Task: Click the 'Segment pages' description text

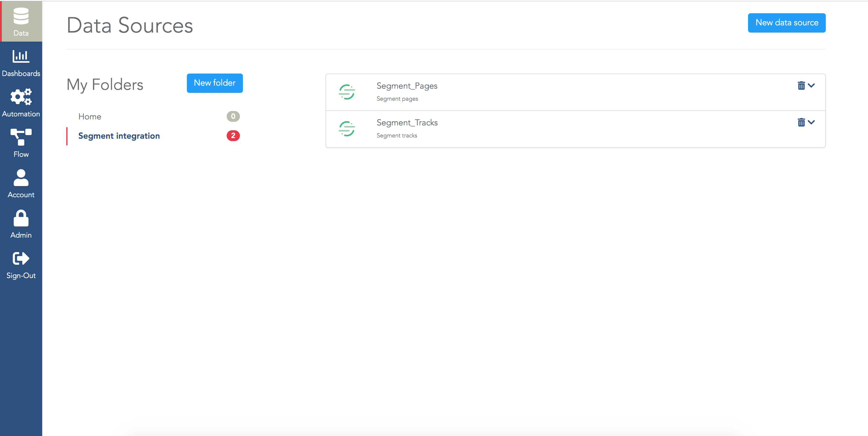Action: tap(397, 99)
